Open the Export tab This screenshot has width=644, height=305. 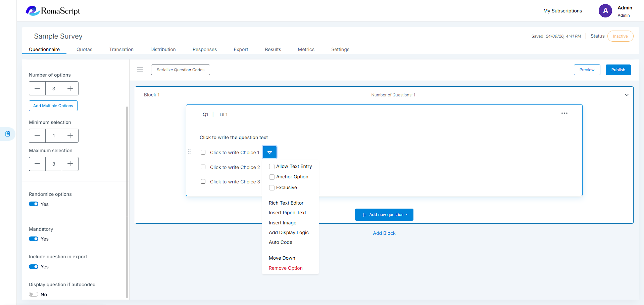(241, 49)
